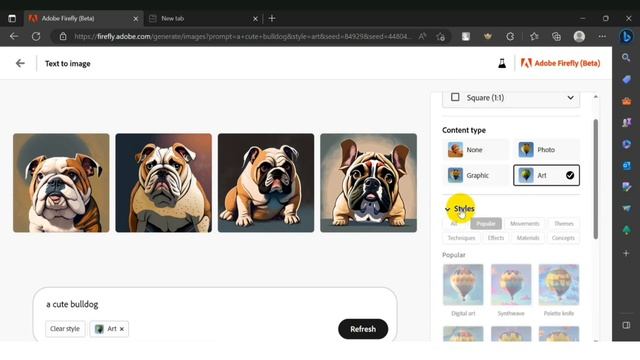
Task: Apply the Digital art style thumbnail
Action: click(463, 285)
